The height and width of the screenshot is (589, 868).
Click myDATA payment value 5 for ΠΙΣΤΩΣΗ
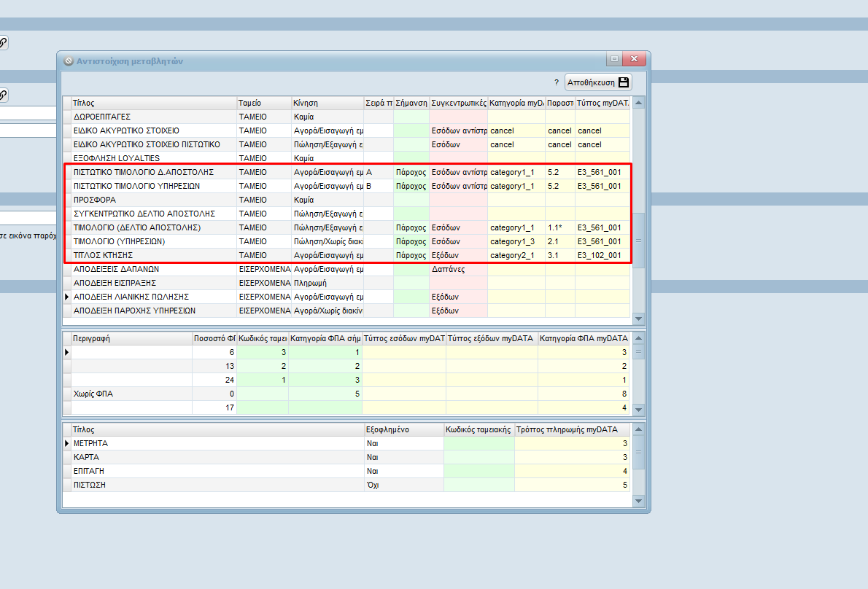pos(573,485)
